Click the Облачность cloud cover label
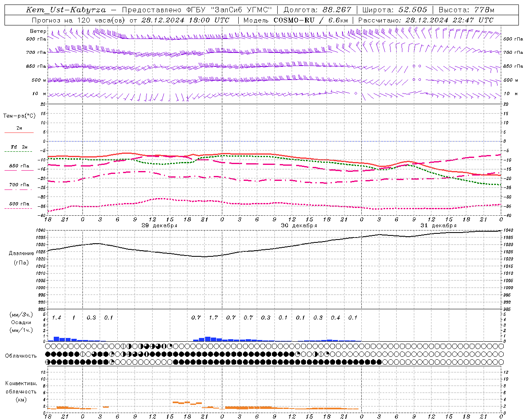 click(x=21, y=356)
